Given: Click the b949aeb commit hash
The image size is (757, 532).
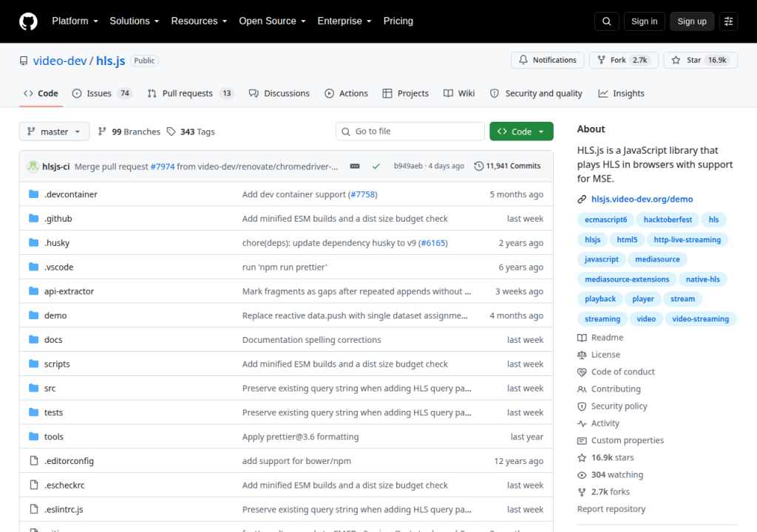Looking at the screenshot, I should click(408, 166).
